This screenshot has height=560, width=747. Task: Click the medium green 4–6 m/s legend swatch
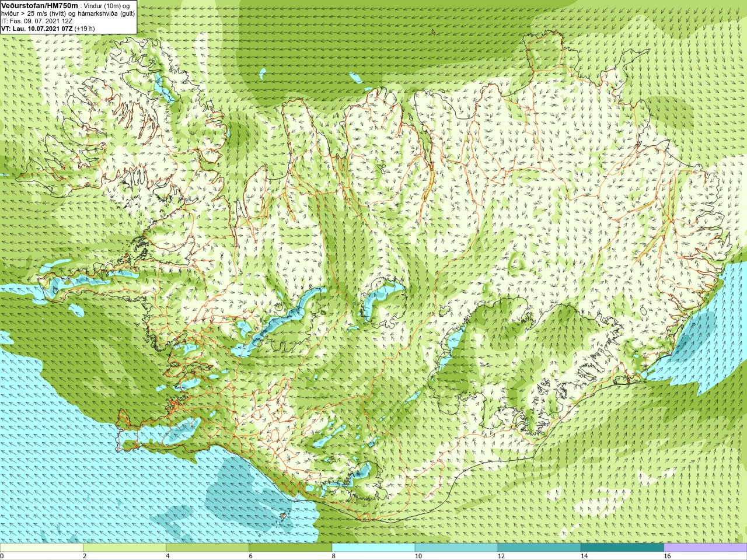tap(207, 548)
